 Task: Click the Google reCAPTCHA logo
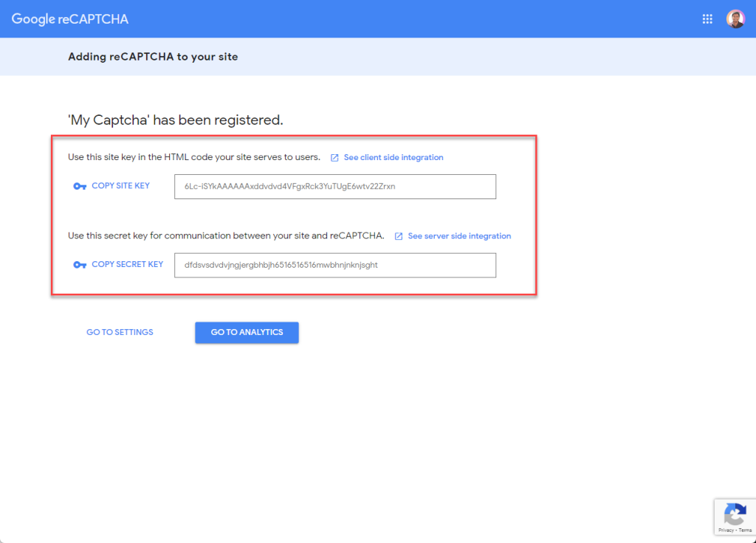click(x=70, y=18)
